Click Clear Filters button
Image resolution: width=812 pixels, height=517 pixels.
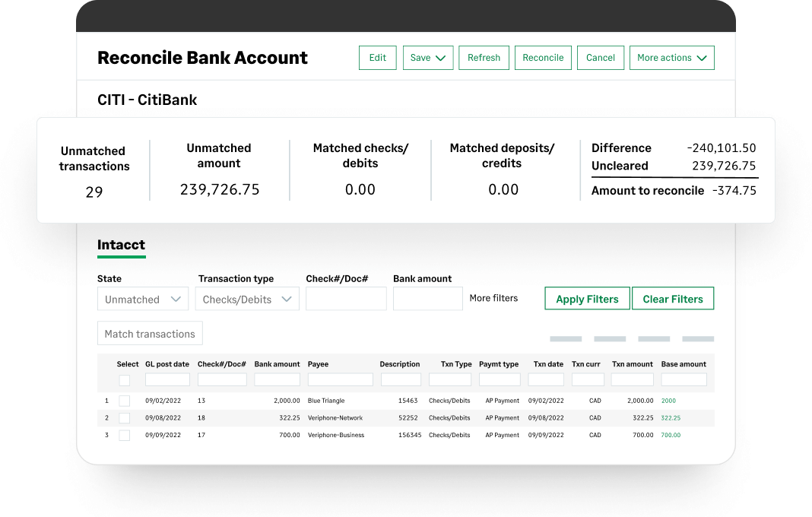673,298
